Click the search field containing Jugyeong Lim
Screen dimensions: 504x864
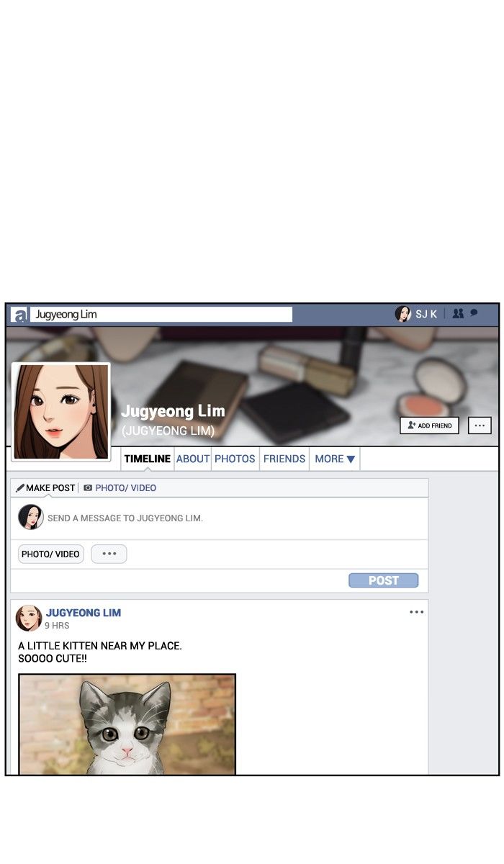click(161, 315)
